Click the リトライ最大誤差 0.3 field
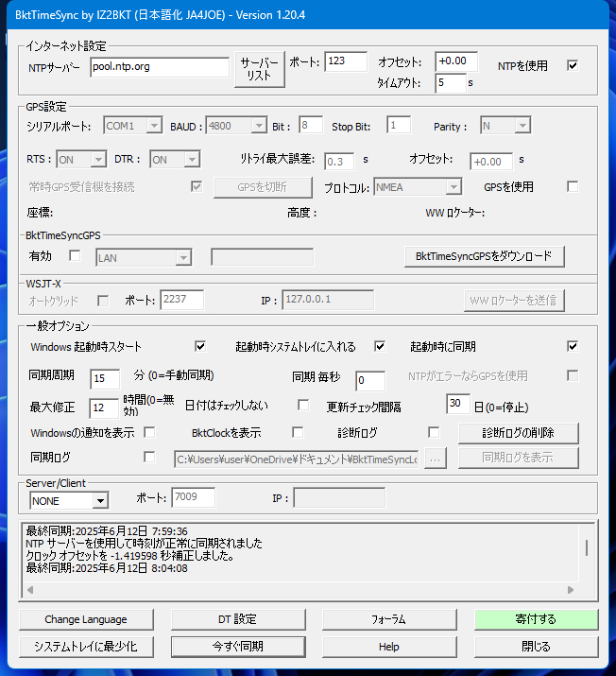The height and width of the screenshot is (676, 616). pyautogui.click(x=339, y=162)
